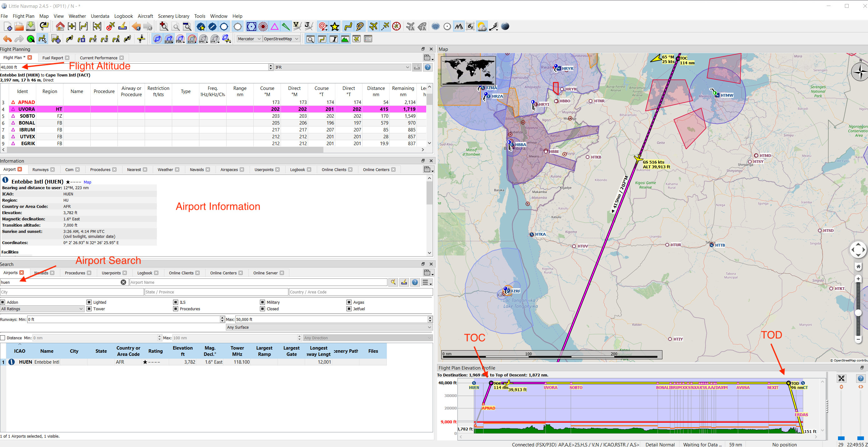
Task: Check the Distance search checkbox
Action: pos(3,338)
